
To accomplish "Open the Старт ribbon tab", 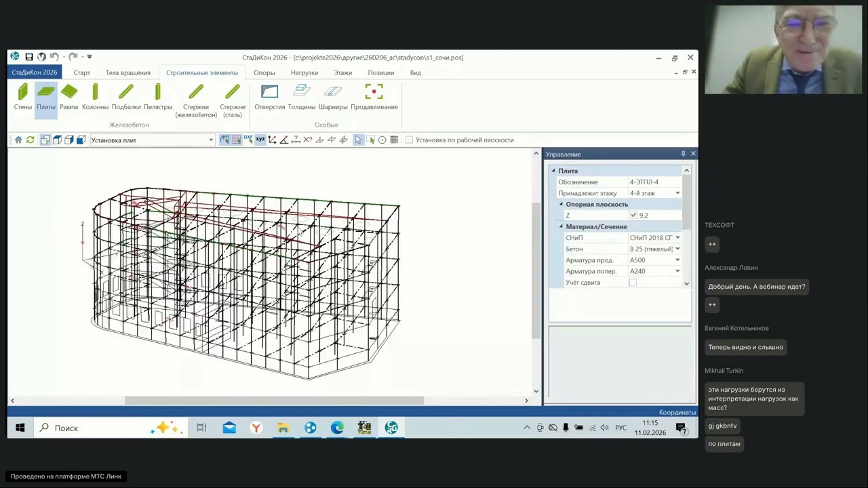I will [81, 73].
